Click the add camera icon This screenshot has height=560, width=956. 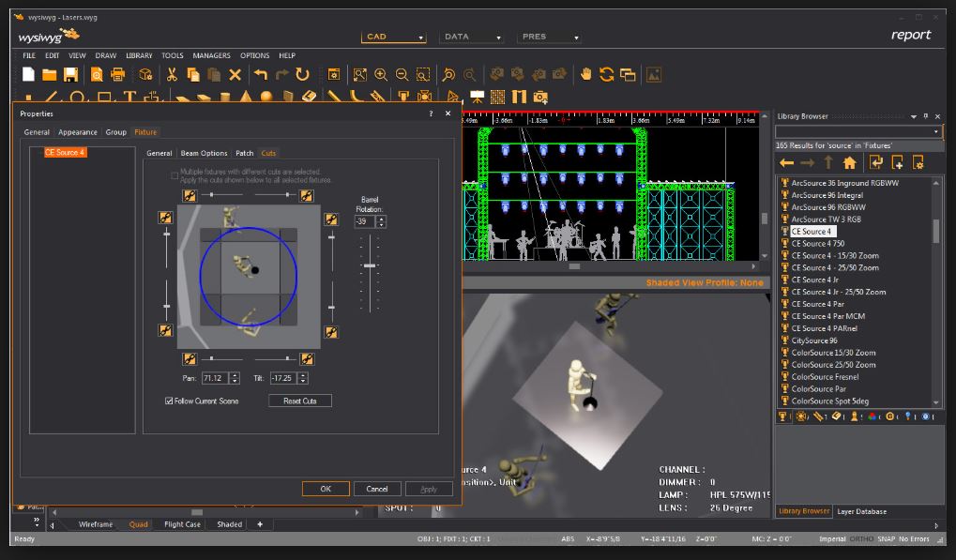540,97
